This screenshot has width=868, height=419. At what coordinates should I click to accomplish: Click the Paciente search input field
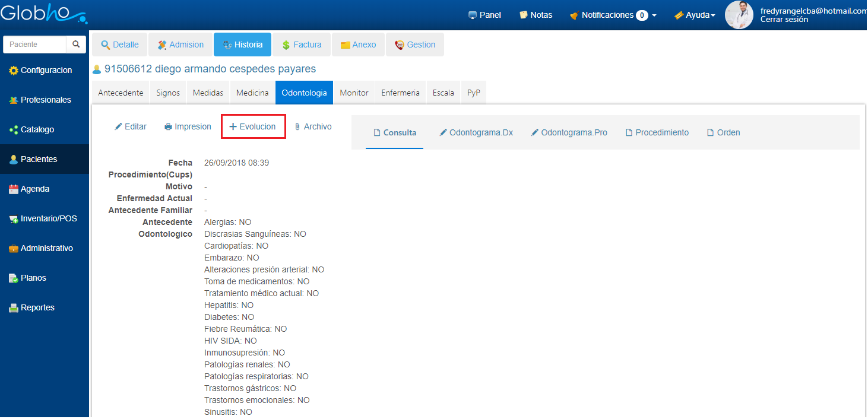point(34,45)
